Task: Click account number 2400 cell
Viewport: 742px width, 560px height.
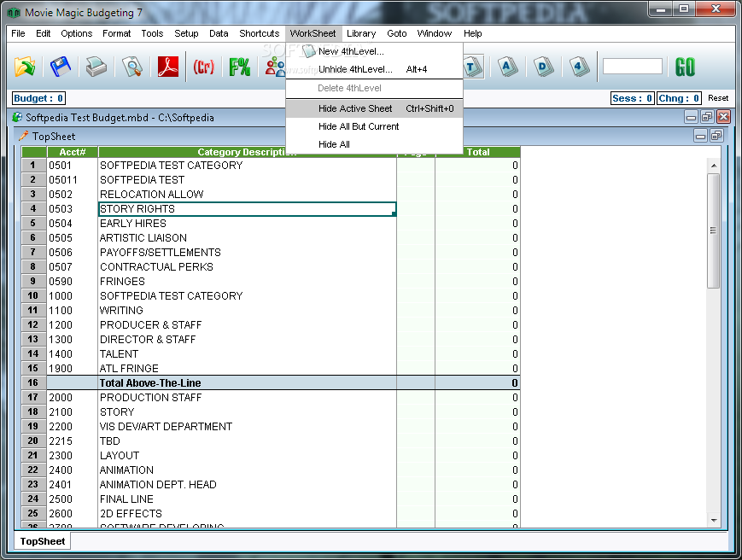Action: (x=72, y=470)
